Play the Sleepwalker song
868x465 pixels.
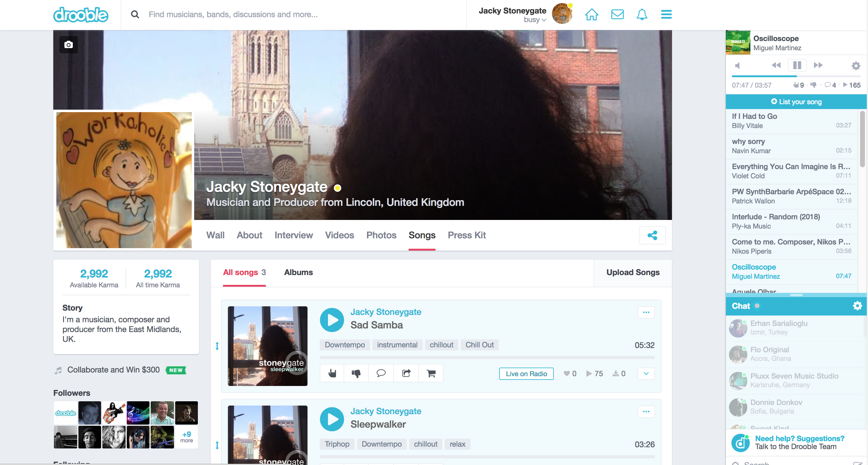pyautogui.click(x=332, y=419)
